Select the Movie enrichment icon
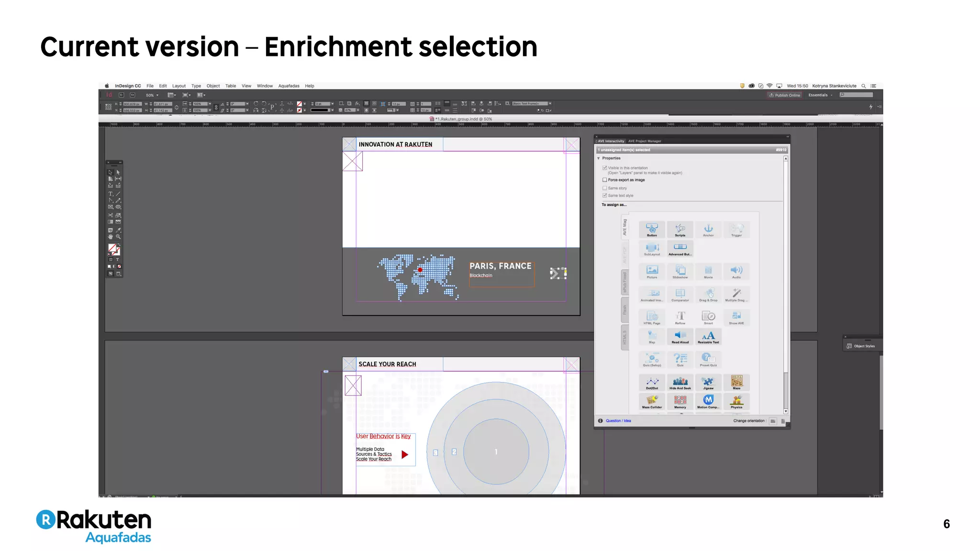980x551 pixels. coord(708,272)
